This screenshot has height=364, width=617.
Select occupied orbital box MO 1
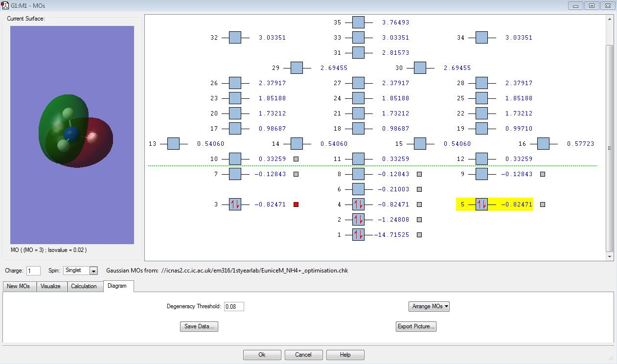click(359, 234)
